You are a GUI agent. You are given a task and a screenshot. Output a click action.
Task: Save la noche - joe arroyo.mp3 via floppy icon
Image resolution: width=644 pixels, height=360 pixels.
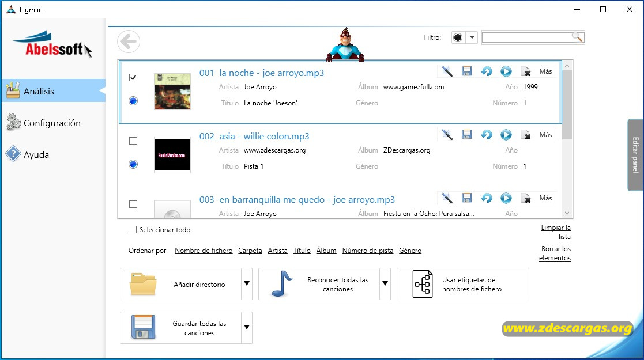[466, 71]
